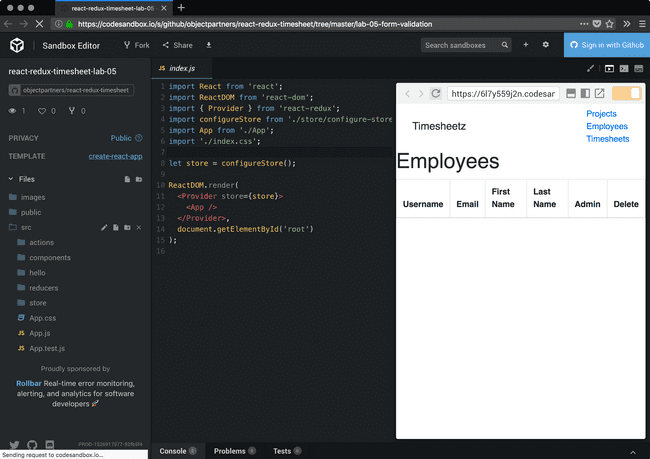The width and height of the screenshot is (650, 459).
Task: Open the Timesheets link in preview
Action: click(x=608, y=139)
